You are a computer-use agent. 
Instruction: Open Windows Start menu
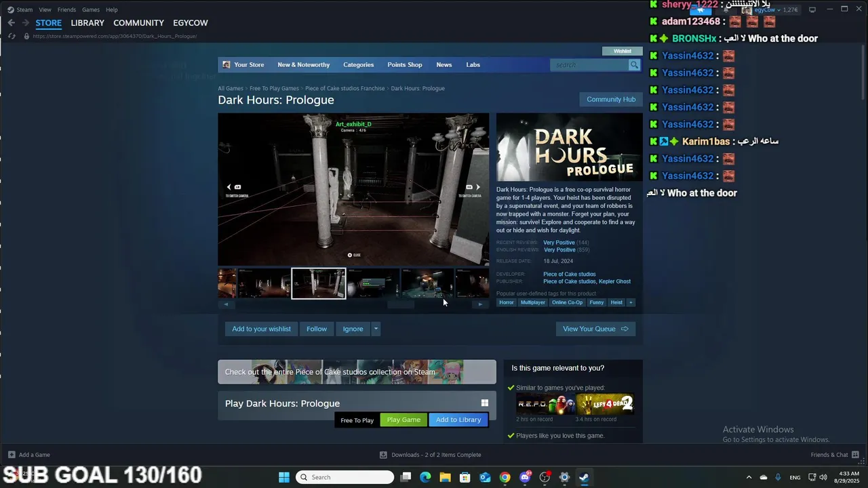(284, 477)
